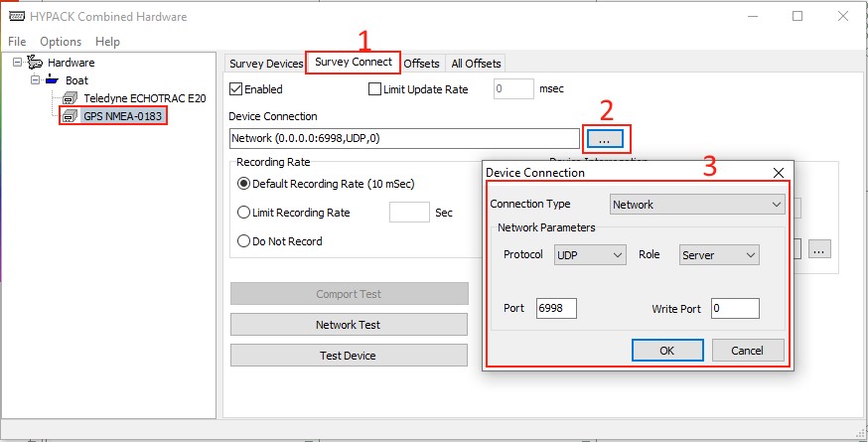Close the Device Connection dialog
Viewport: 868px width, 442px height.
click(778, 173)
